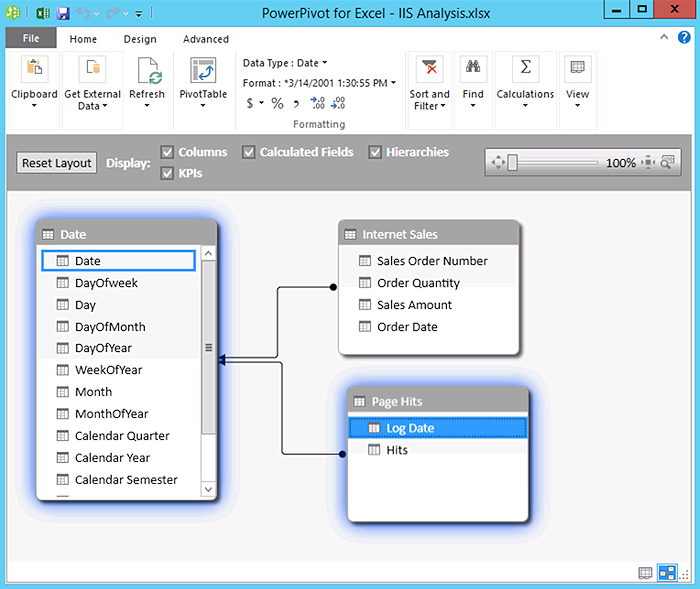Screen dimensions: 700x589
Task: Click the Page Hits table header
Action: click(x=438, y=401)
